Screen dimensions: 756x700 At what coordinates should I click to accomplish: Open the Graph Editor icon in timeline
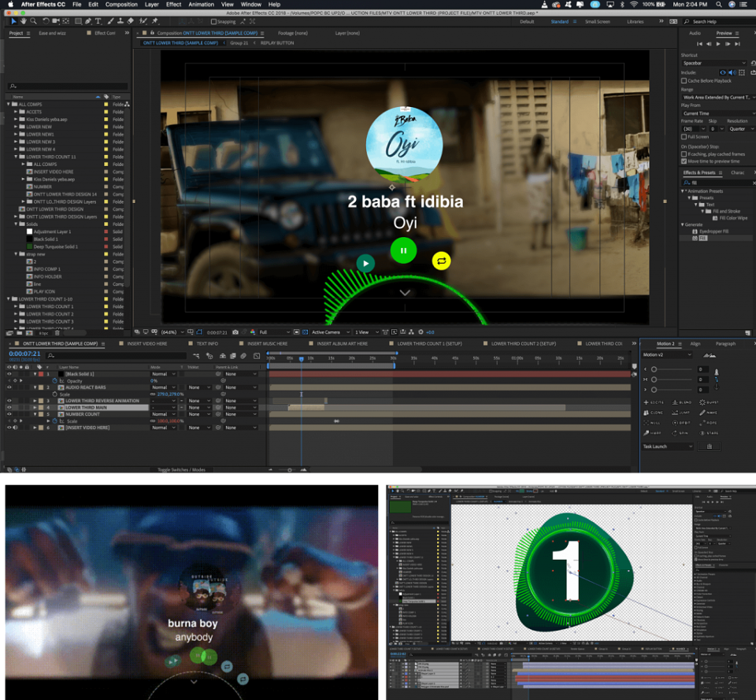tap(257, 356)
